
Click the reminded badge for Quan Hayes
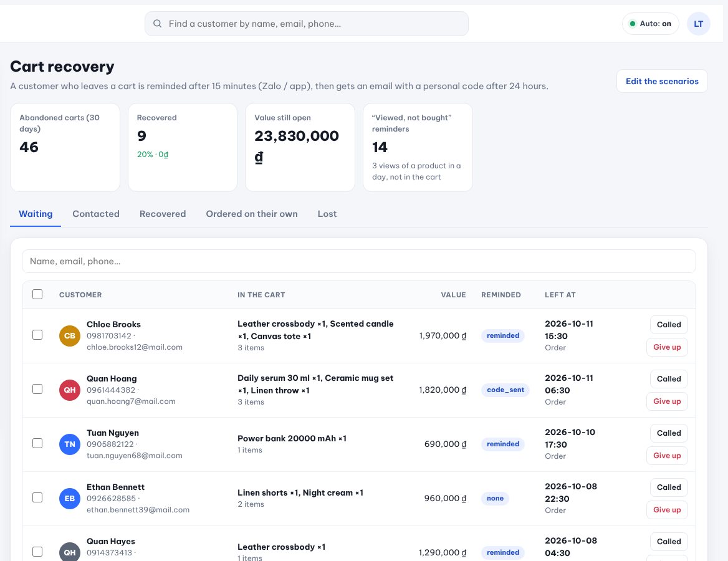(503, 553)
